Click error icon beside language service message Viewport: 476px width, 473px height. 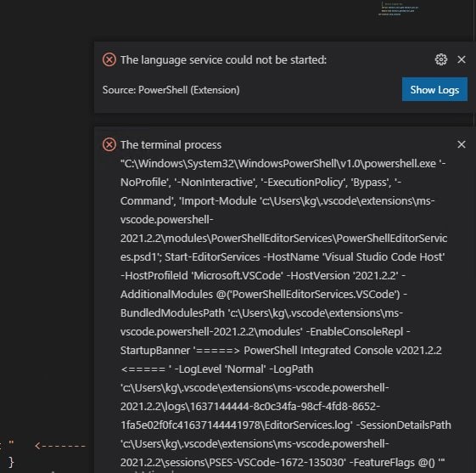coord(109,59)
